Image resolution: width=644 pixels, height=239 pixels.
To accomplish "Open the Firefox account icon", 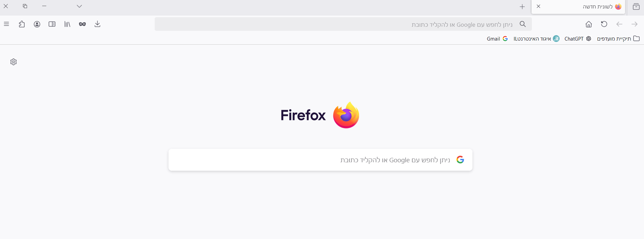I will [x=37, y=24].
